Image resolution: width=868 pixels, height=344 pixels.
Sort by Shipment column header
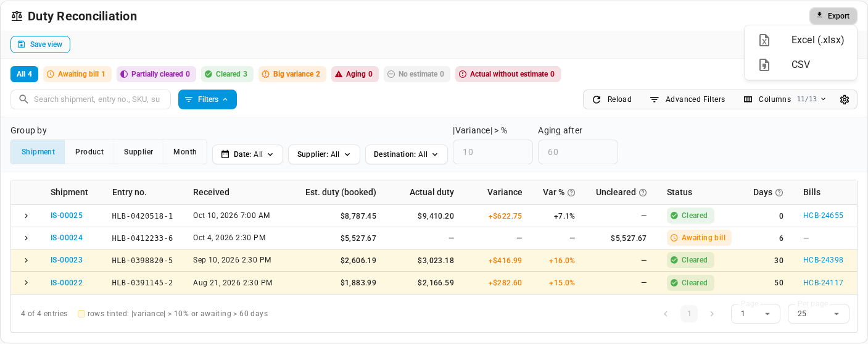(69, 192)
